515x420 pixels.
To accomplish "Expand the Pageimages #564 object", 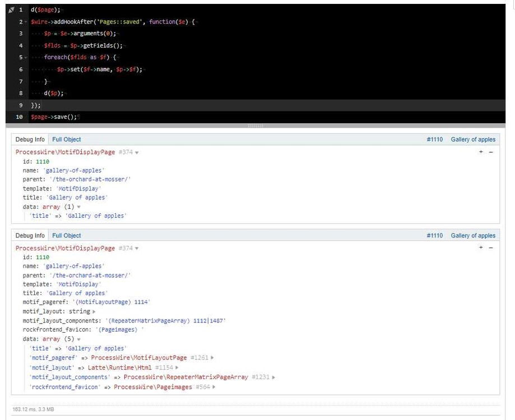I will 214,387.
